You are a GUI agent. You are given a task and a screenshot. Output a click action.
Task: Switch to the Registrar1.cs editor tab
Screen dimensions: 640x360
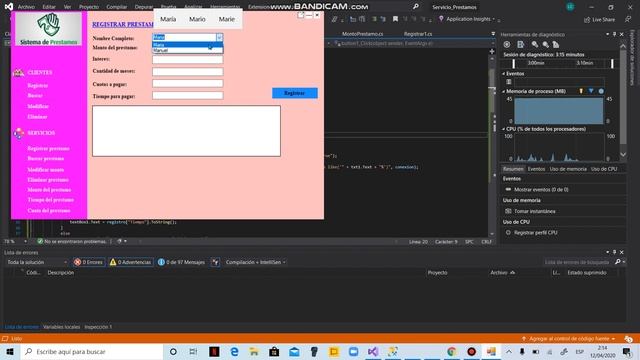pyautogui.click(x=418, y=34)
